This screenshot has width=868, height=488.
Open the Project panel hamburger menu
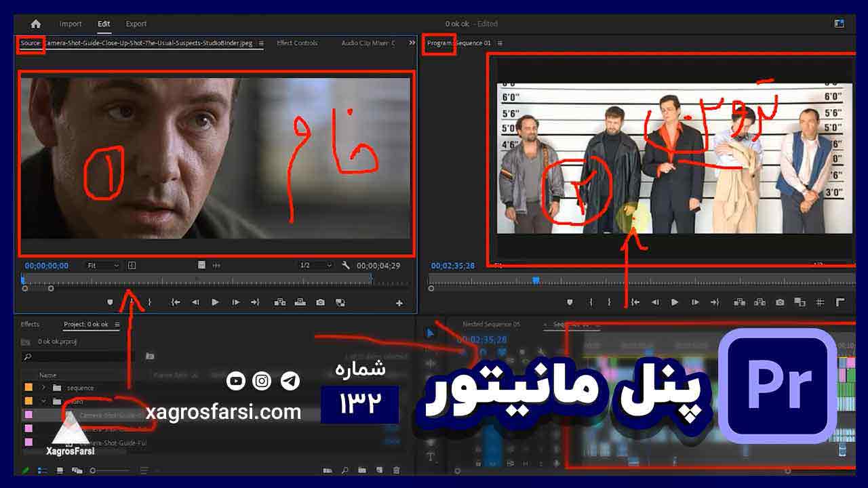point(117,325)
